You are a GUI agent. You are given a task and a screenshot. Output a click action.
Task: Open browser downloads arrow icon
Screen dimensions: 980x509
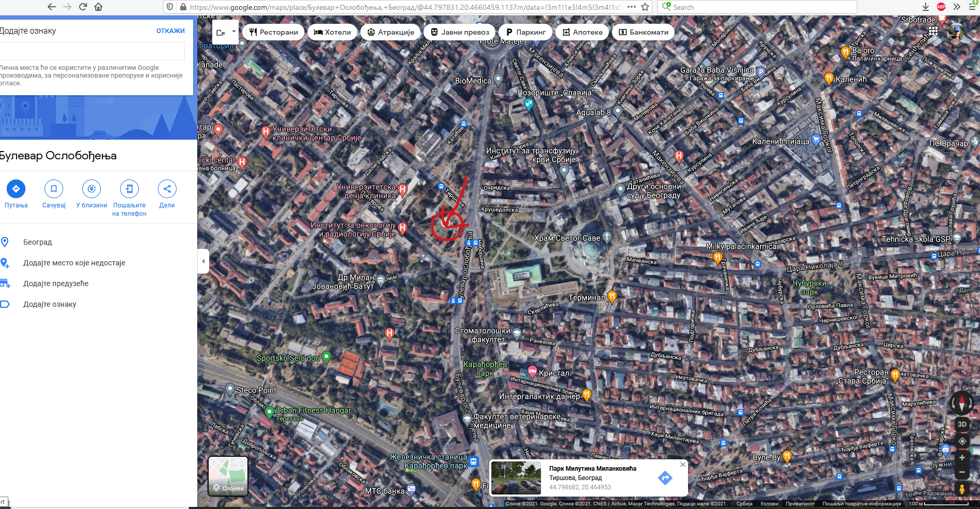tap(926, 7)
